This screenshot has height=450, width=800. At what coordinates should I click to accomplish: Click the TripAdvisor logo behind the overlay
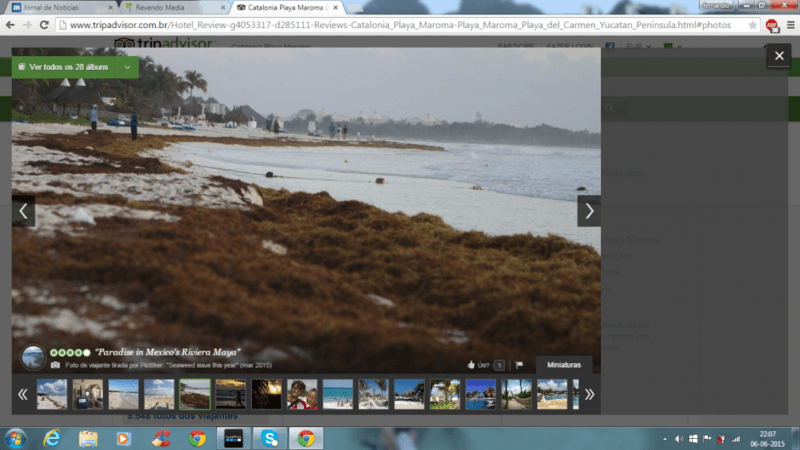(x=164, y=43)
